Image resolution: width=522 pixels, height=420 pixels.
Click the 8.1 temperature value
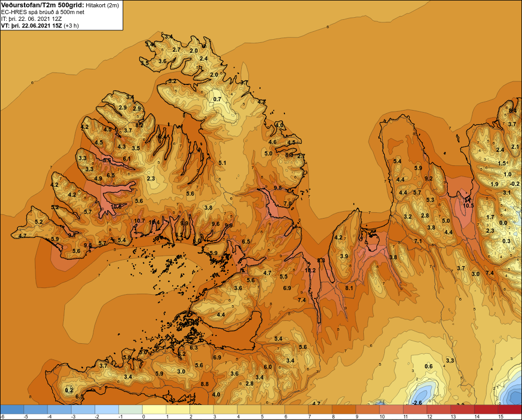349,288
